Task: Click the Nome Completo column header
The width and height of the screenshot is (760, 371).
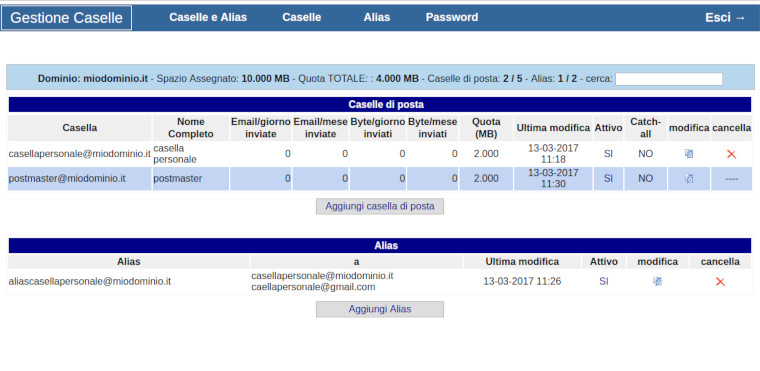Action: coord(190,128)
